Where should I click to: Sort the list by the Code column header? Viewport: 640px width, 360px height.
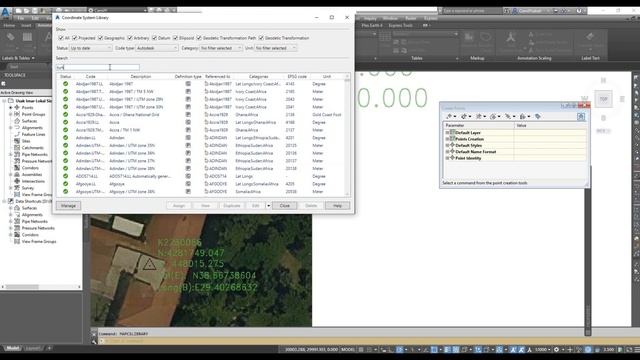[x=91, y=76]
